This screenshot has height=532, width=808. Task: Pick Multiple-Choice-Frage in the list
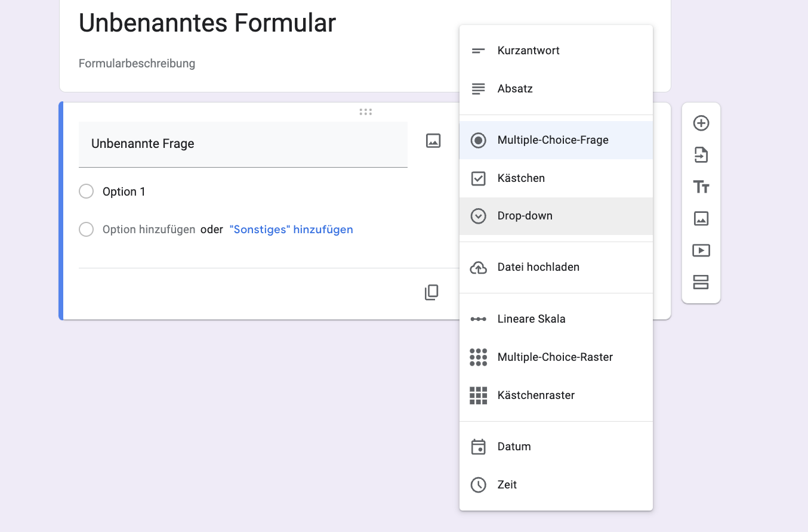tap(553, 140)
